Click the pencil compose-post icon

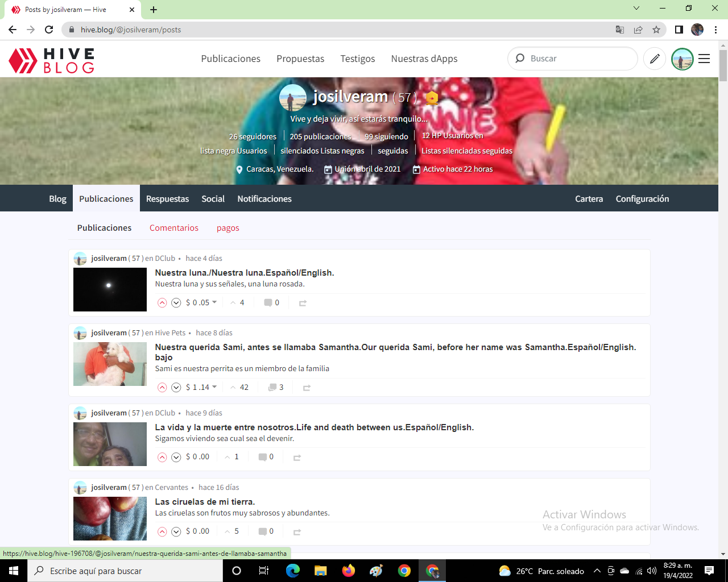point(655,59)
